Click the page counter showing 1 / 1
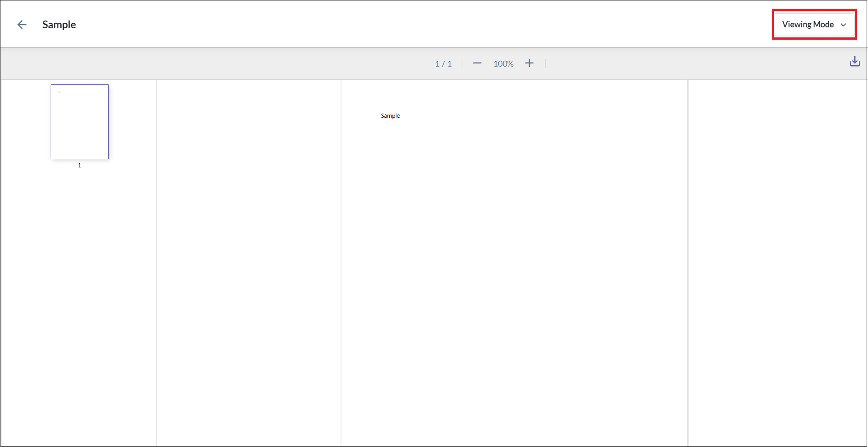This screenshot has height=447, width=868. 443,63
